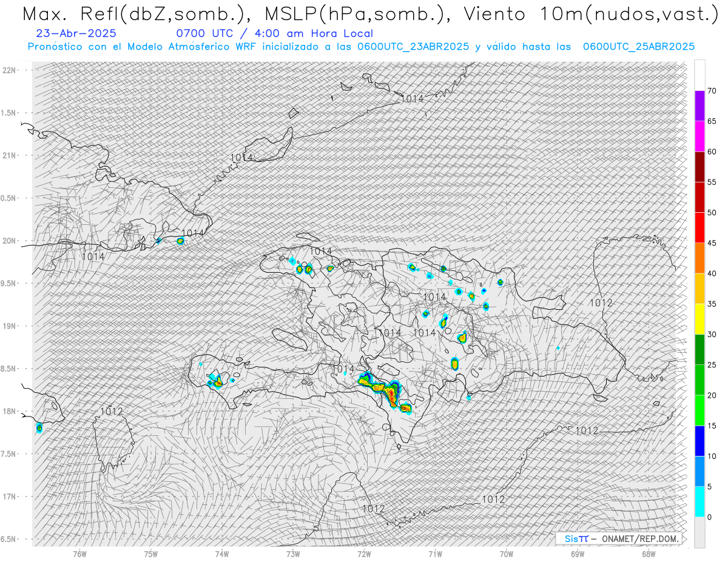Image resolution: width=728 pixels, height=562 pixels.
Task: Click the date text '23-Abr-2025'
Action: (76, 33)
